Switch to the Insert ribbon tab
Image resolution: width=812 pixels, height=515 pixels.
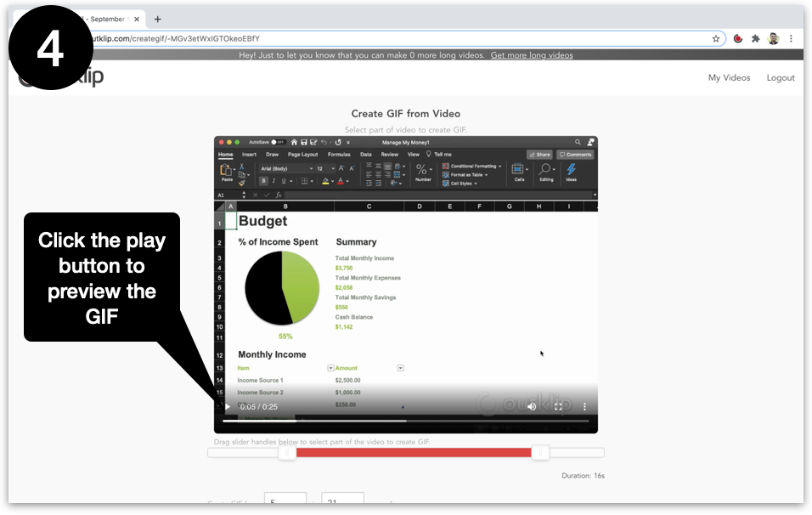click(249, 155)
